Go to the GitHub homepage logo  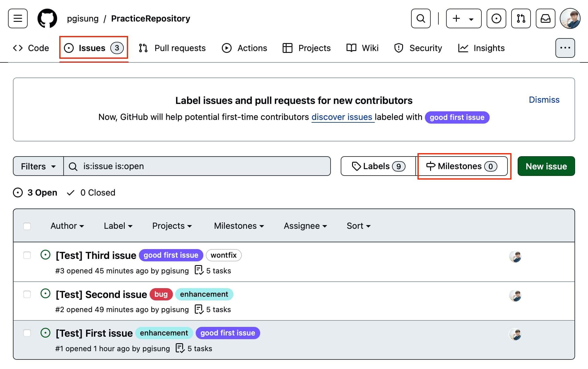[x=47, y=18]
